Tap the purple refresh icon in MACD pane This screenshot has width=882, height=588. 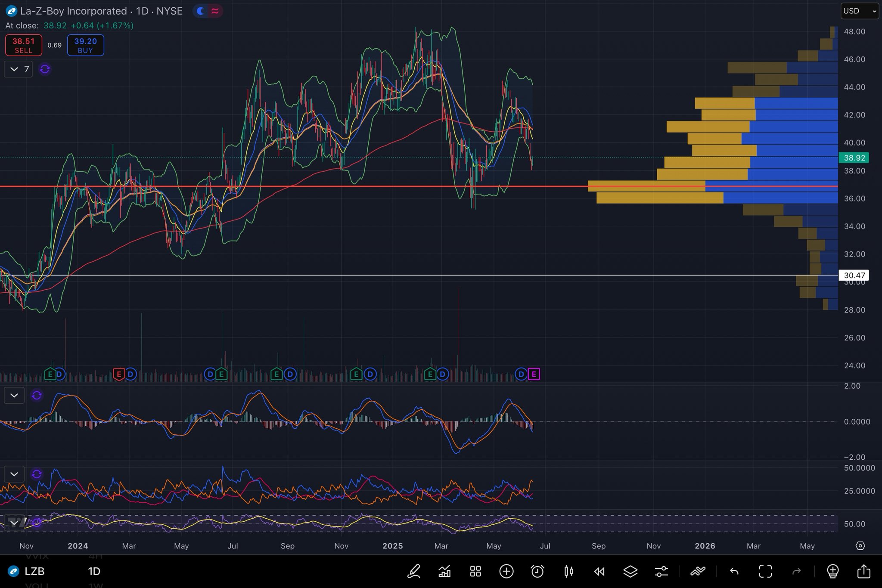(x=37, y=395)
